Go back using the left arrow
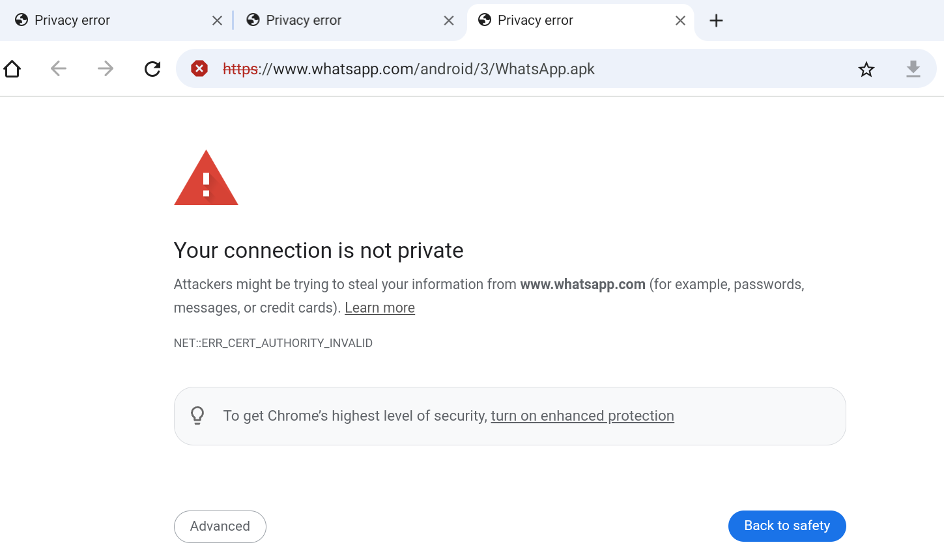The image size is (944, 560). coord(59,69)
